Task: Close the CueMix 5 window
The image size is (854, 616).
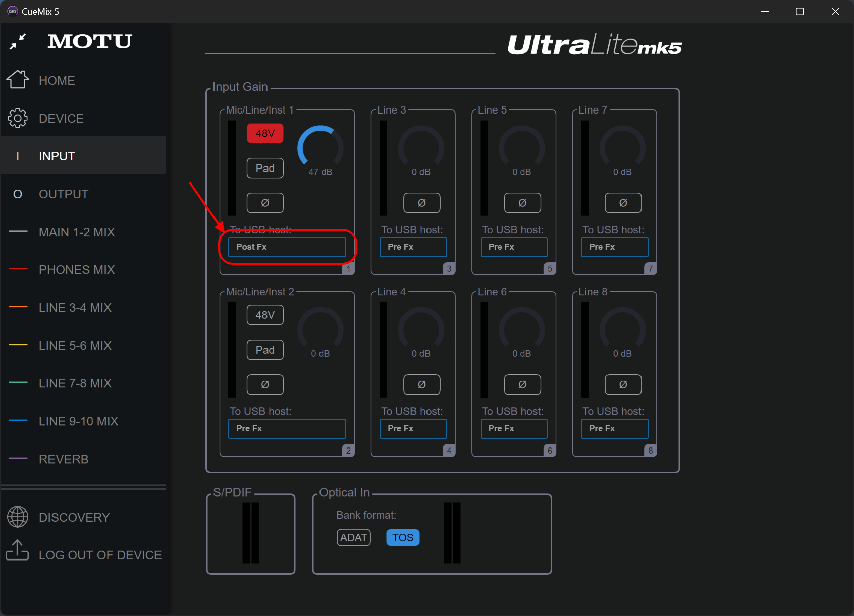Action: (836, 11)
